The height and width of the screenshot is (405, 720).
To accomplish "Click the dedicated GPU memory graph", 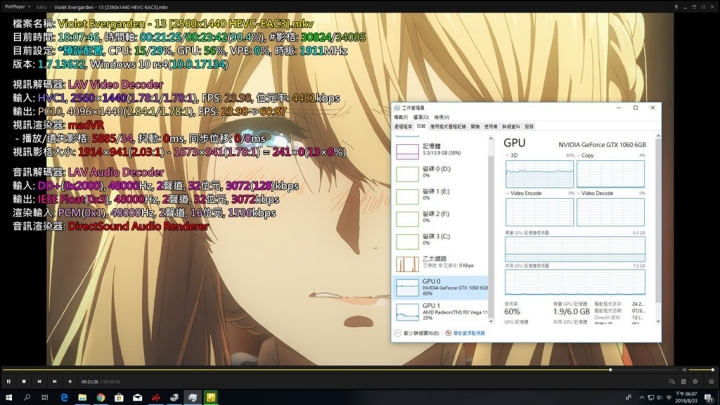I will click(x=575, y=249).
